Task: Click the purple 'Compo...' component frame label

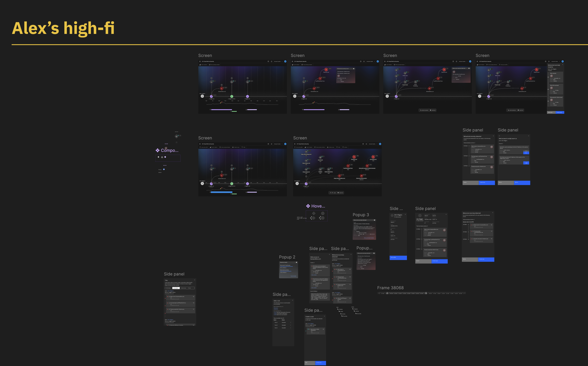Action: coord(169,150)
